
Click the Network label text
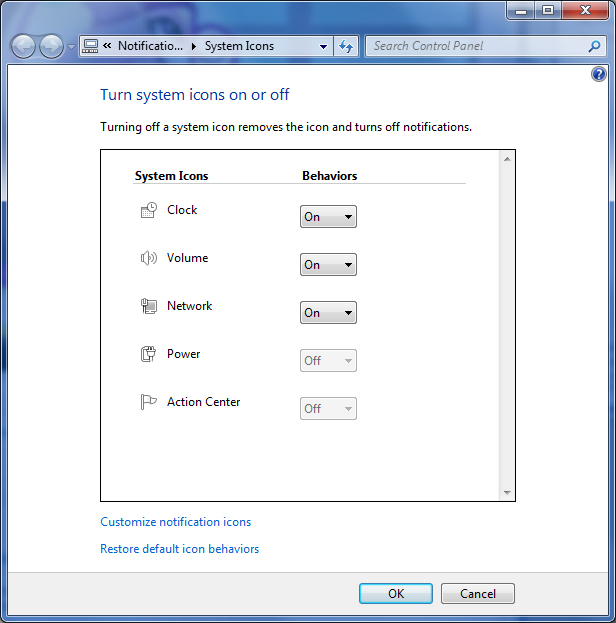pyautogui.click(x=190, y=306)
